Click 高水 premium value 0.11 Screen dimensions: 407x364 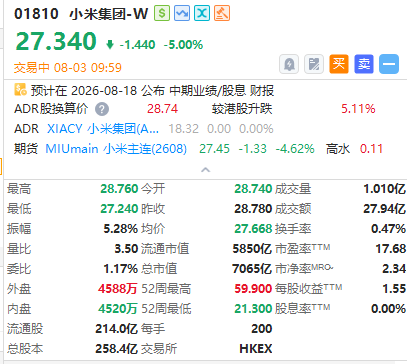(371, 149)
